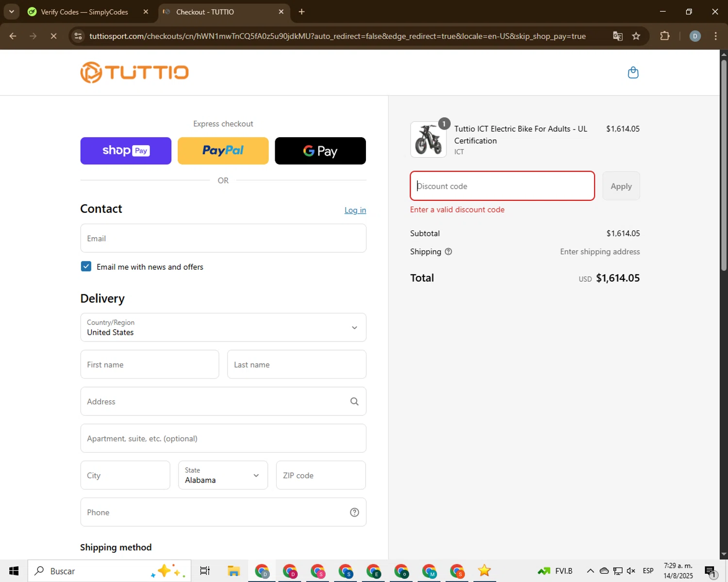Click the Email input field
This screenshot has width=728, height=582.
223,238
